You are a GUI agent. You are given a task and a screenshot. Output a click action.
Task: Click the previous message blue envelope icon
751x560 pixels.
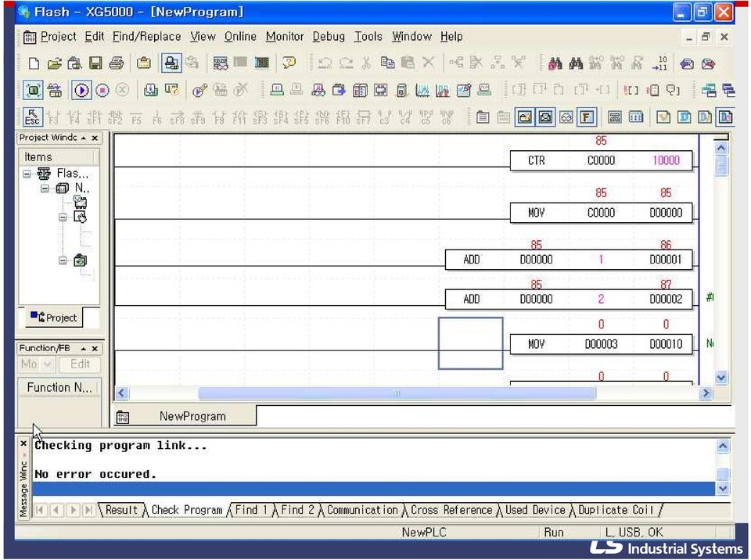coord(687,63)
